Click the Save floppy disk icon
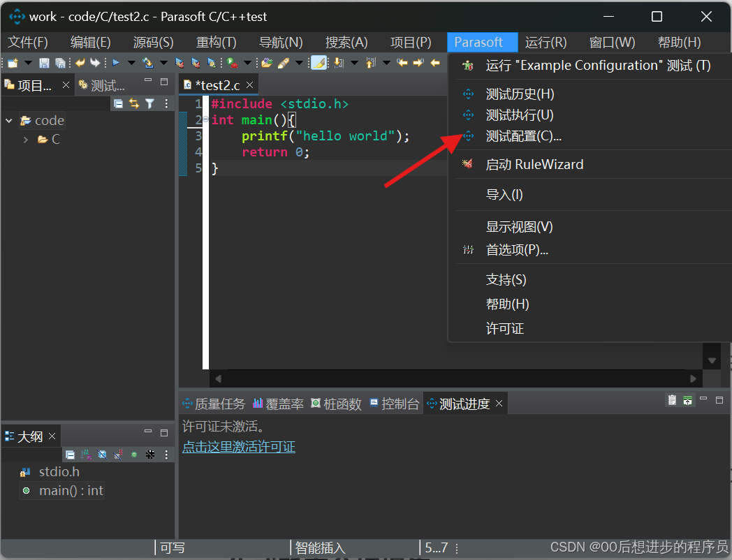The image size is (732, 560). pyautogui.click(x=44, y=63)
